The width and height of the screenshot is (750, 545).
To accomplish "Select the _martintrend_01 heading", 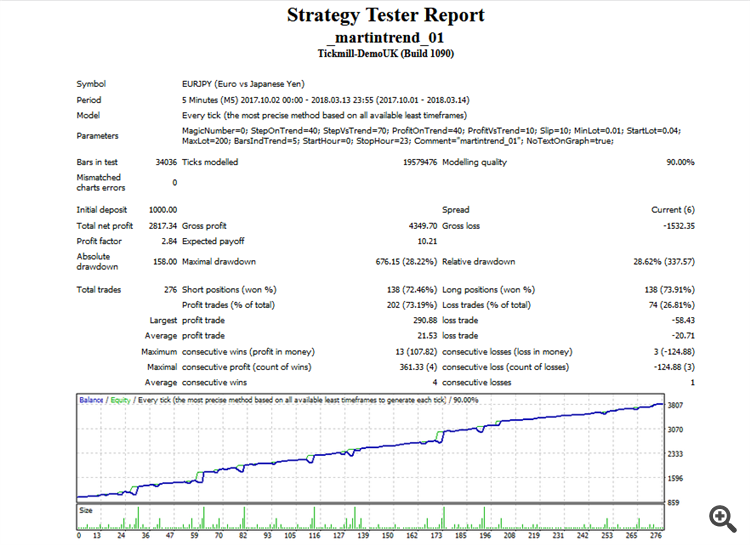I will pos(386,37).
